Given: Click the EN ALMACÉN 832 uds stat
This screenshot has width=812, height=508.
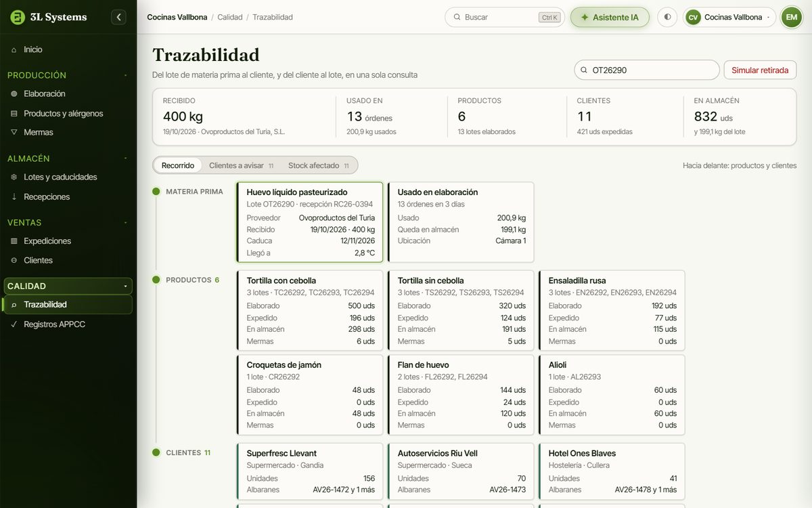Looking at the screenshot, I should [740, 117].
